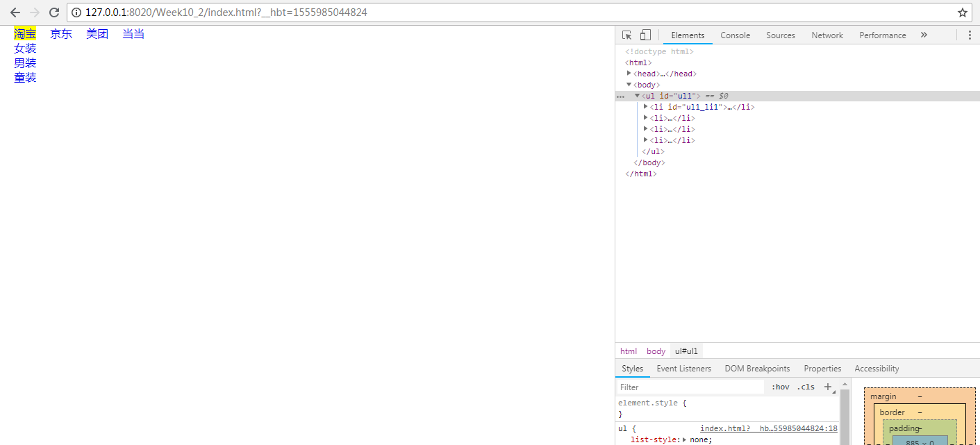This screenshot has width=980, height=445.
Task: Reload the page with the refresh icon
Action: tap(54, 12)
